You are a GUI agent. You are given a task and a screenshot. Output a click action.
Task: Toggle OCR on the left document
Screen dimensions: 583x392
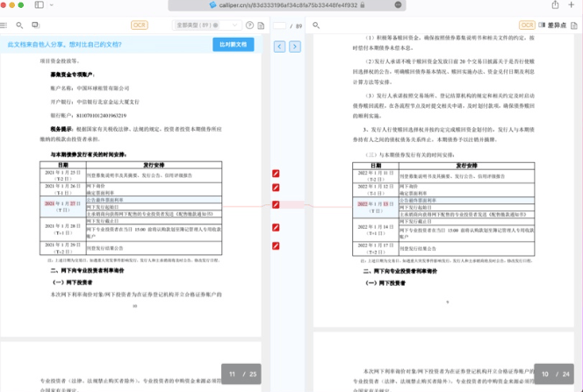click(139, 25)
